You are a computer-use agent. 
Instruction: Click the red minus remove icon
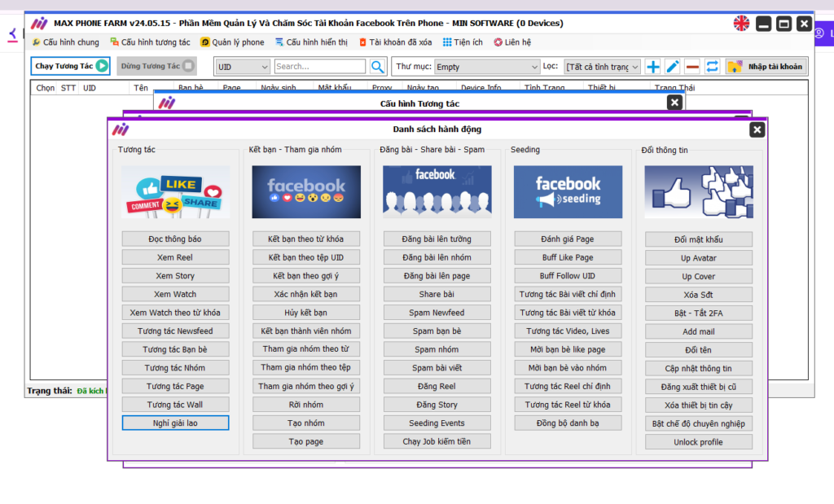692,67
